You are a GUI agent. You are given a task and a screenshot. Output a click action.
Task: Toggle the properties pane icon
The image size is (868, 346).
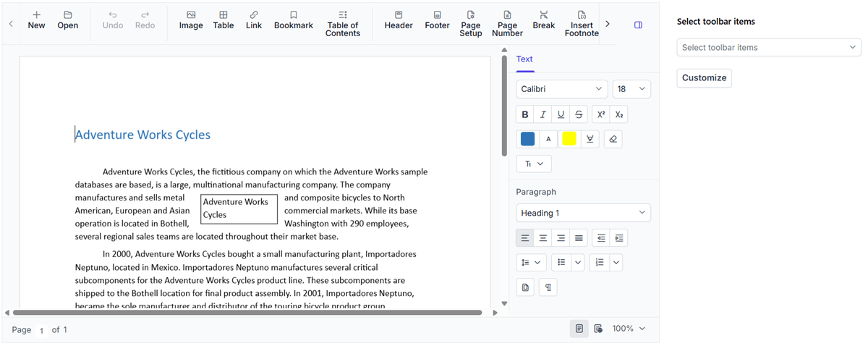639,25
